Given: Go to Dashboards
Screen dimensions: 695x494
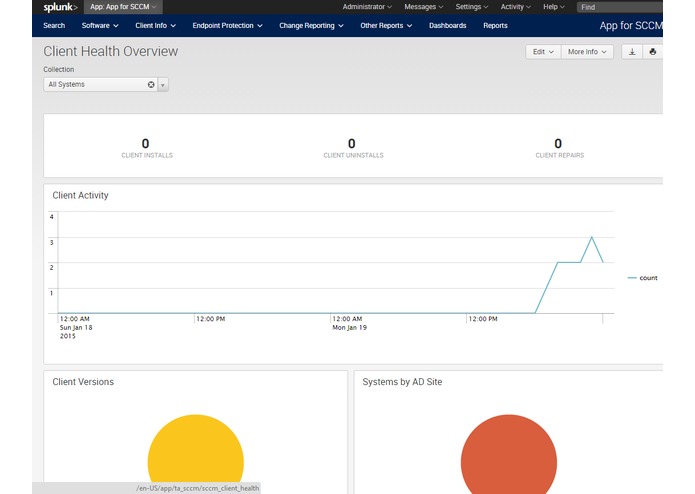Looking at the screenshot, I should tap(447, 26).
